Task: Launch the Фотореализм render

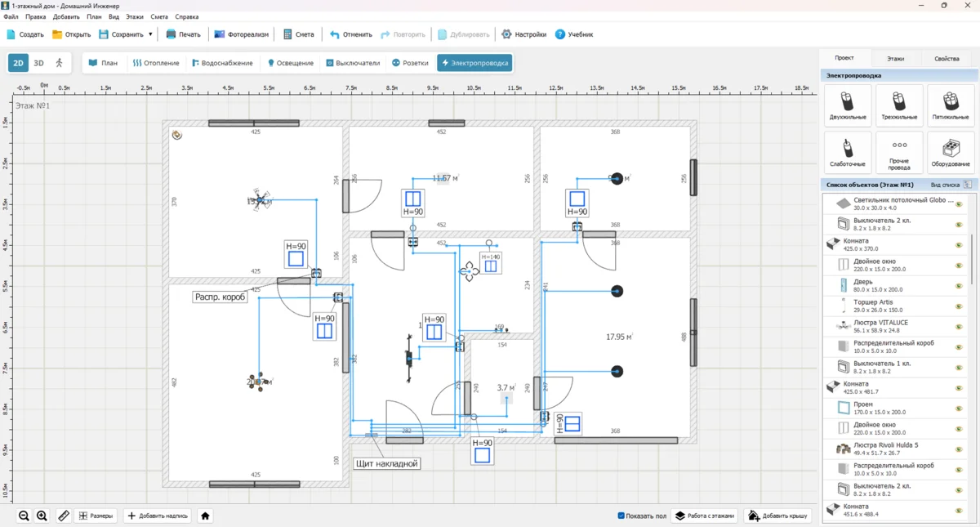Action: 242,34
